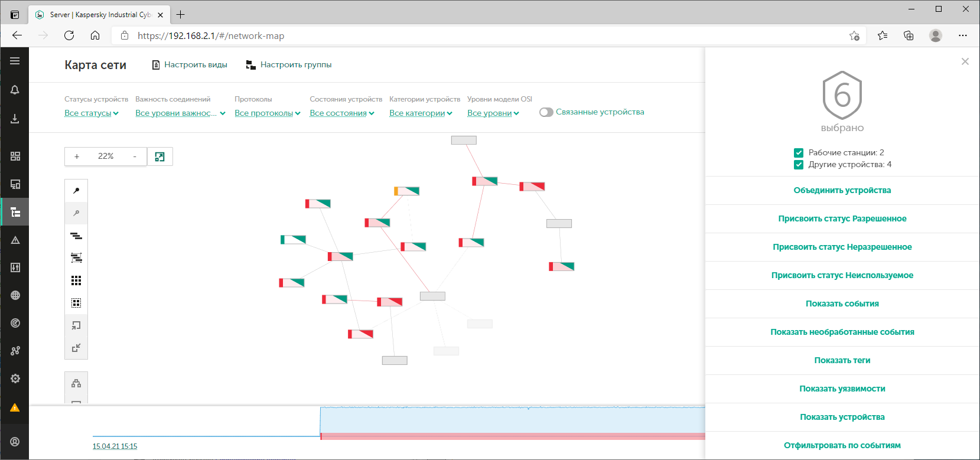Image resolution: width=980 pixels, height=460 pixels.
Task: Open a new browser tab
Action: (181, 14)
